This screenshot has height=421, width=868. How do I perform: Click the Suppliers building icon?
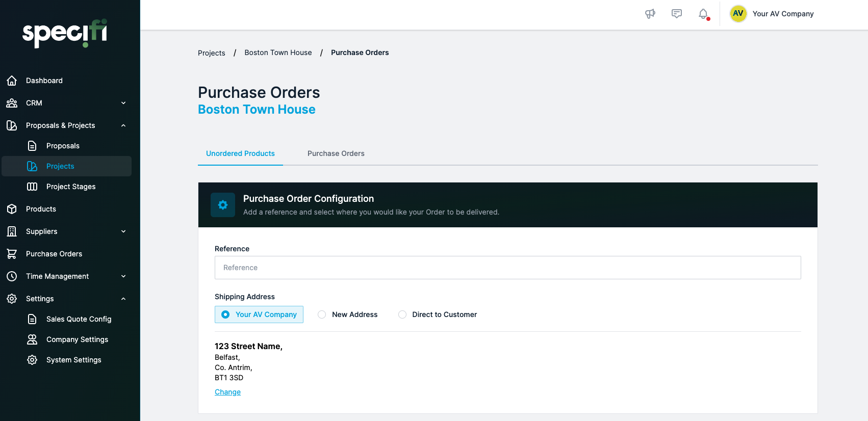coord(12,231)
